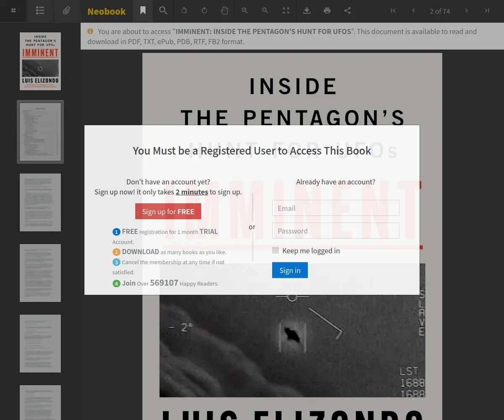Click the 'FREE registration for 1 month TRIAL' text
504x420 pixels.
165,236
